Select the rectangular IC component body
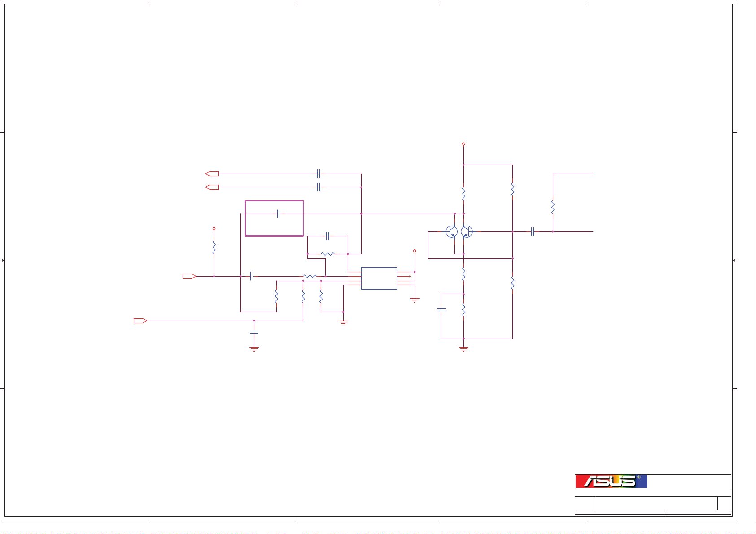Viewport: 756px width, 534px height. [x=379, y=278]
